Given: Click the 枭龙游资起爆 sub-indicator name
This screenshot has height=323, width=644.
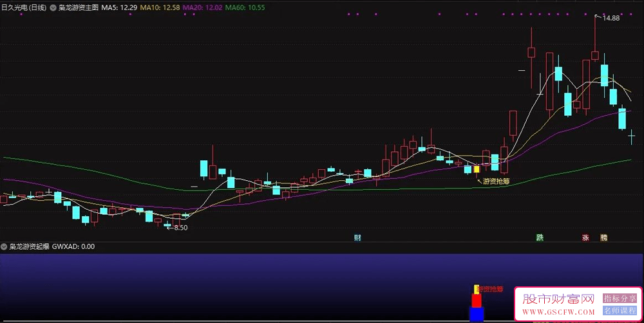Looking at the screenshot, I should coord(29,246).
